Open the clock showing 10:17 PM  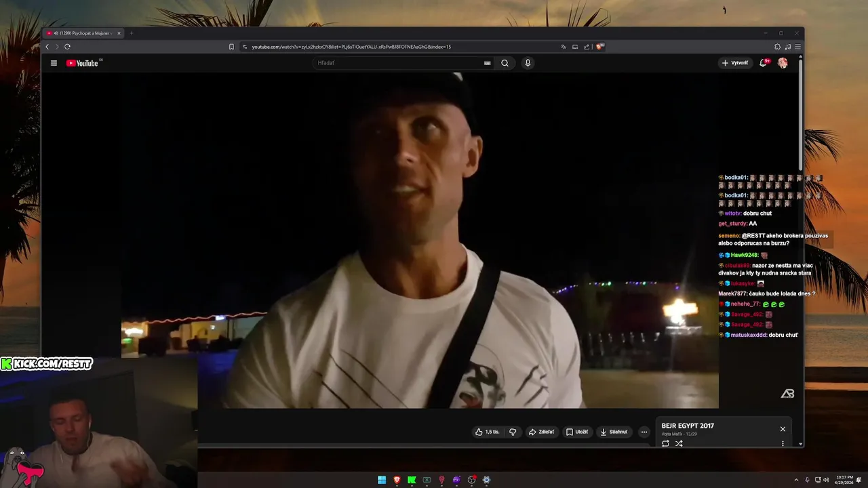click(x=844, y=480)
